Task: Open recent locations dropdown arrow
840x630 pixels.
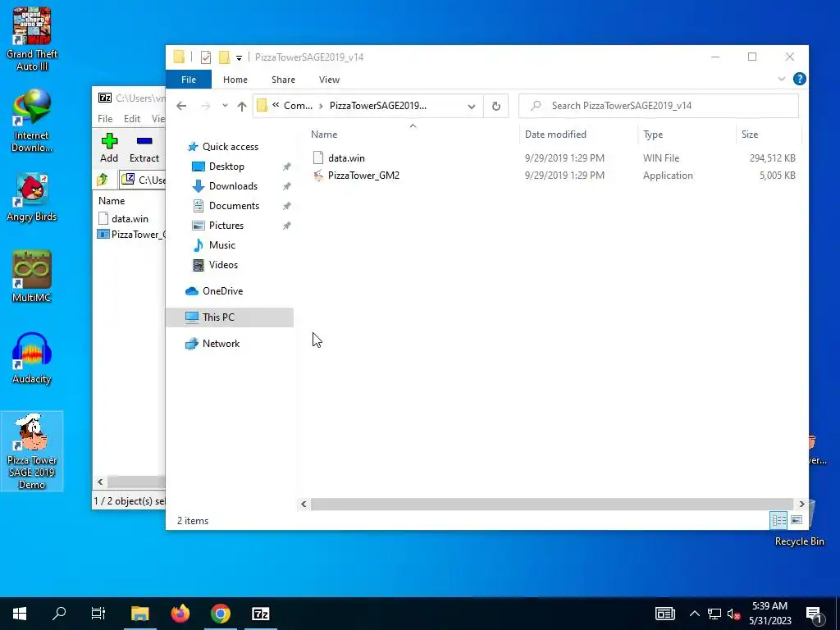Action: pos(225,106)
